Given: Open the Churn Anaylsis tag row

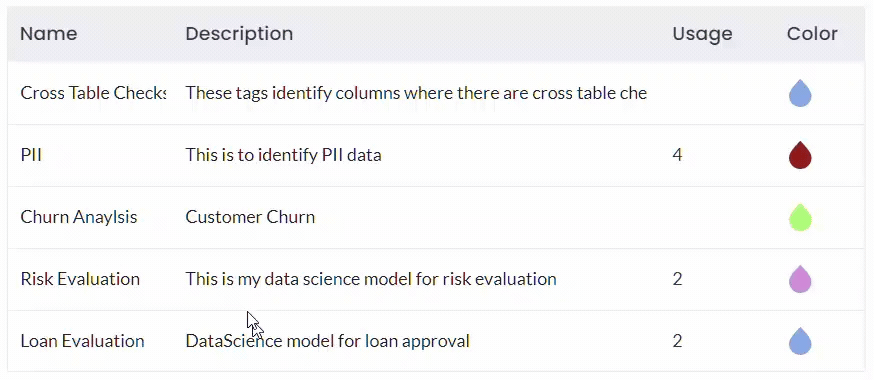Looking at the screenshot, I should pyautogui.click(x=436, y=217).
